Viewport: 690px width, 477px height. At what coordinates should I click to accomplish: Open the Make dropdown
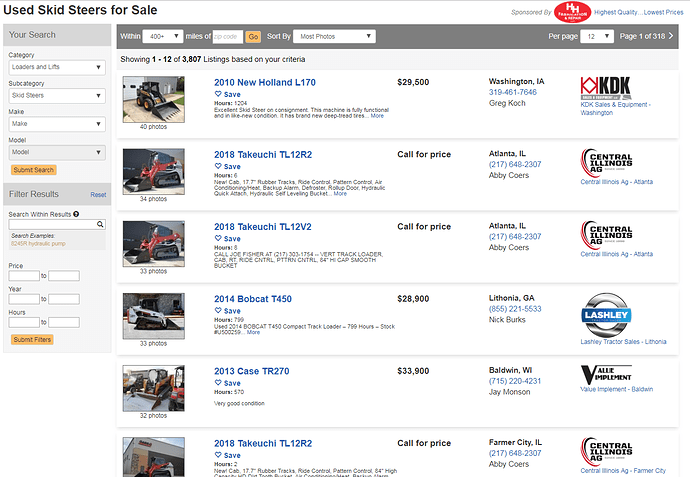[x=57, y=124]
